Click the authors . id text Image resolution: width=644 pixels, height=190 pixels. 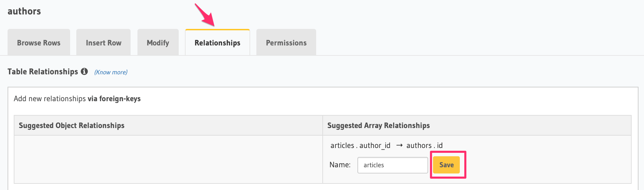click(424, 145)
